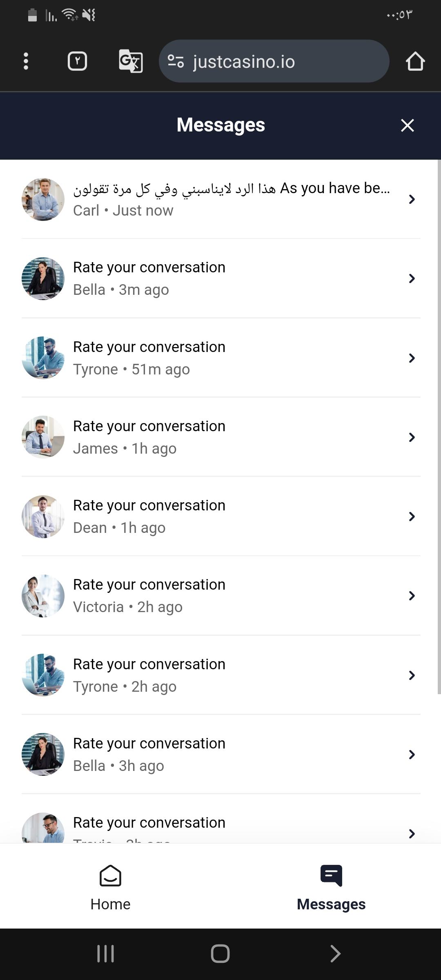Open Dean's Rate your conversation message
441x980 pixels.
pyautogui.click(x=149, y=506)
